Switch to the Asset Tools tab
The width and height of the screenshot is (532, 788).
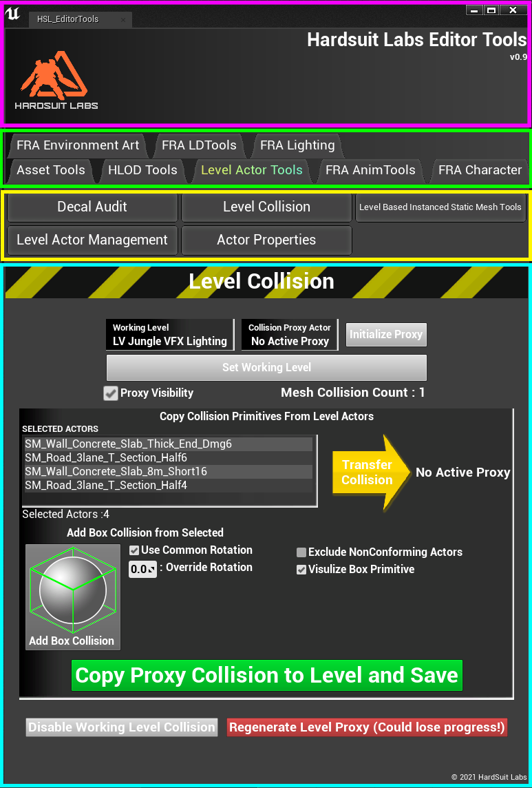51,170
